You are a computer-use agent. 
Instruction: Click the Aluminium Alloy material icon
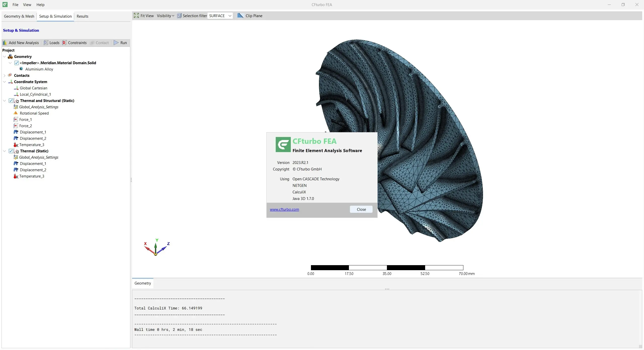[x=21, y=69]
